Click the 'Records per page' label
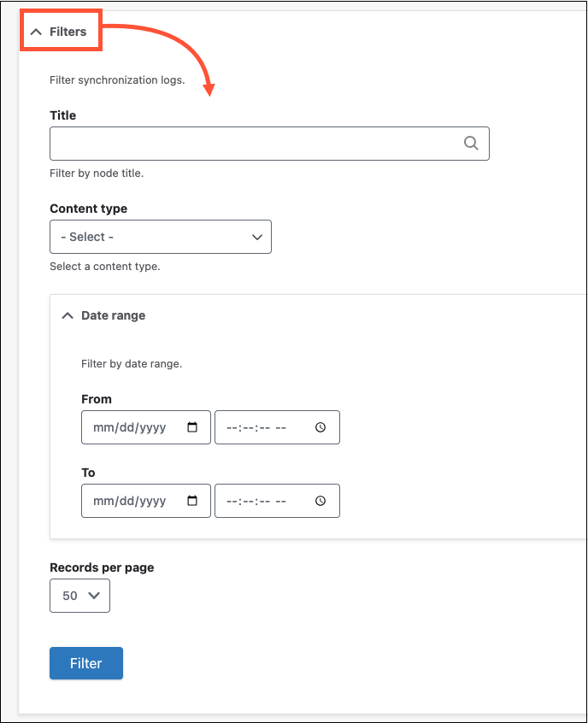Screen dimensions: 588x723 pyautogui.click(x=102, y=567)
